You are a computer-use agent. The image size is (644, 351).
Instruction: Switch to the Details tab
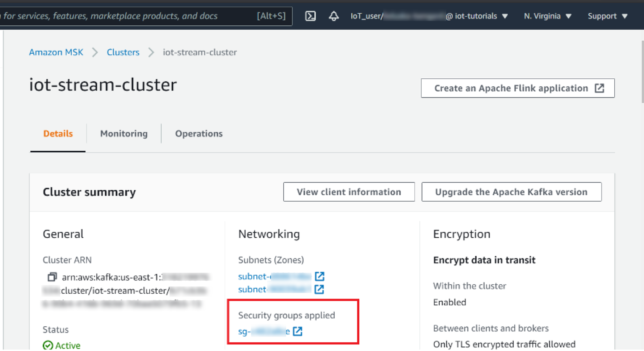tap(58, 133)
